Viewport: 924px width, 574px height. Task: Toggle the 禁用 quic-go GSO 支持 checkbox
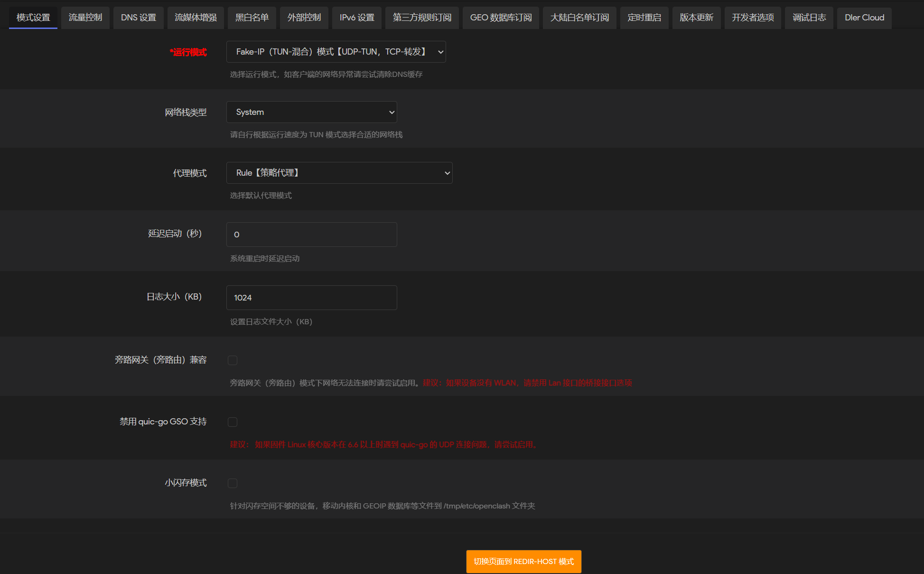(x=233, y=422)
